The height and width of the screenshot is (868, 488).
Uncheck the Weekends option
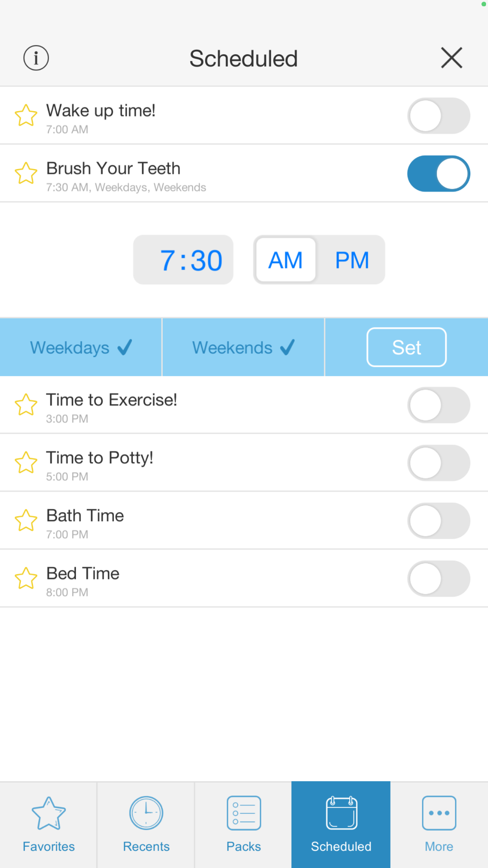pos(243,348)
